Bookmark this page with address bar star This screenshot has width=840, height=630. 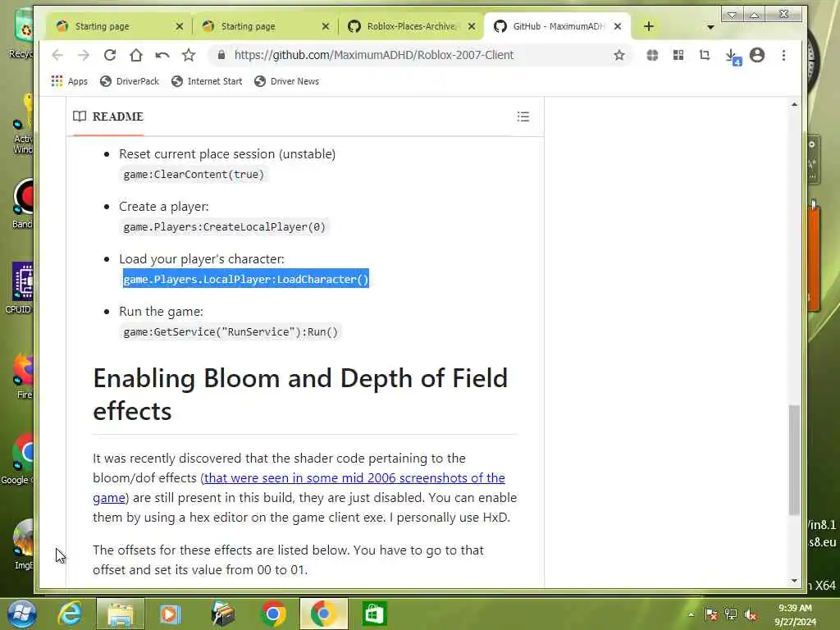[619, 55]
